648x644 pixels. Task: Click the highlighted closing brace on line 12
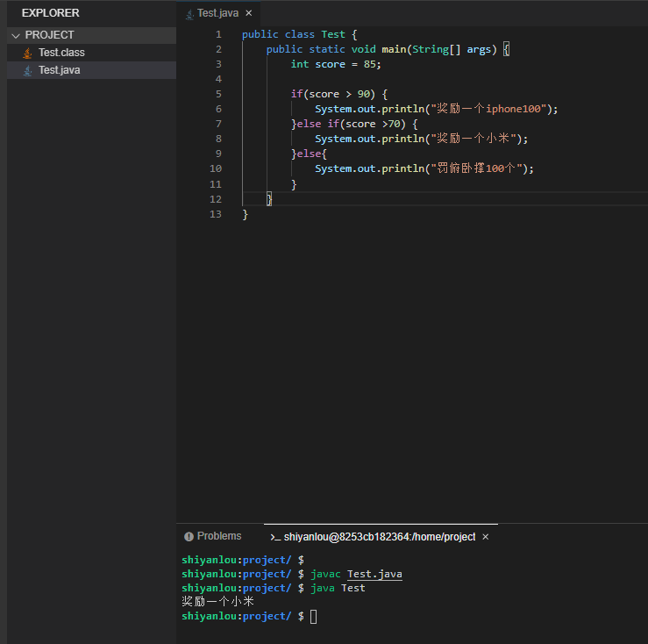tap(269, 199)
